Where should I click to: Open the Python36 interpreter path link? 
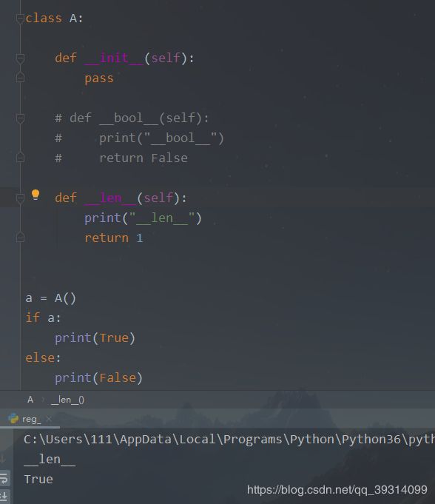(x=229, y=440)
